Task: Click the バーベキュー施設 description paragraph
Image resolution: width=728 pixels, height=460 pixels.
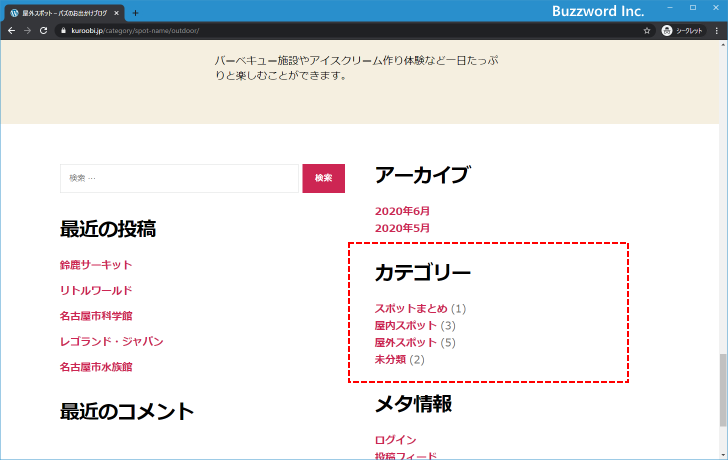Action: (357, 68)
